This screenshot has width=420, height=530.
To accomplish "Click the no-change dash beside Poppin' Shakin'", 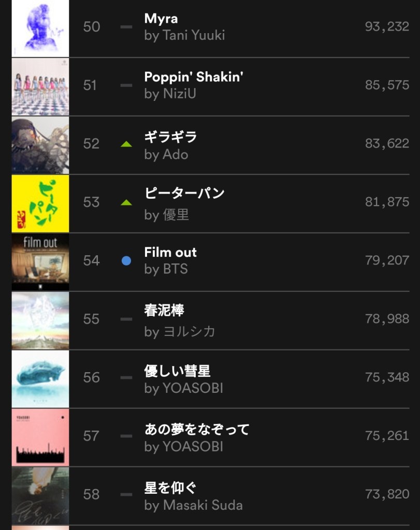I will coord(126,85).
